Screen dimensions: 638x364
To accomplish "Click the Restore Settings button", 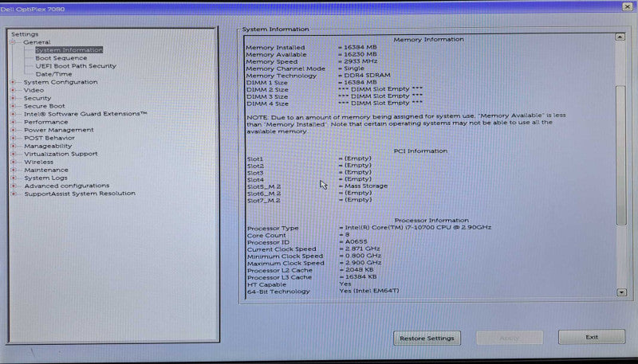I will [427, 338].
